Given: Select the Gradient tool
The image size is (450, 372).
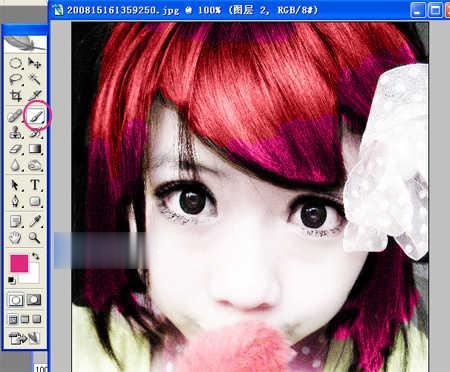Looking at the screenshot, I should pos(35,149).
